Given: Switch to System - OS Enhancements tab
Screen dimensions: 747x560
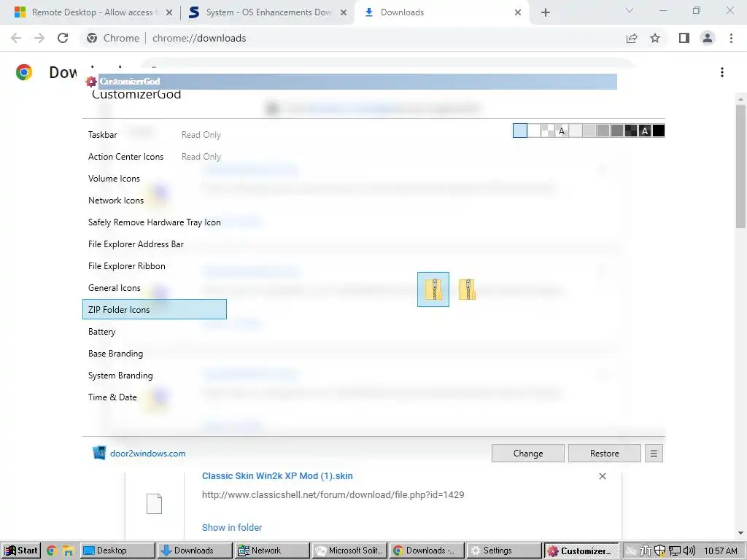Looking at the screenshot, I should point(268,12).
